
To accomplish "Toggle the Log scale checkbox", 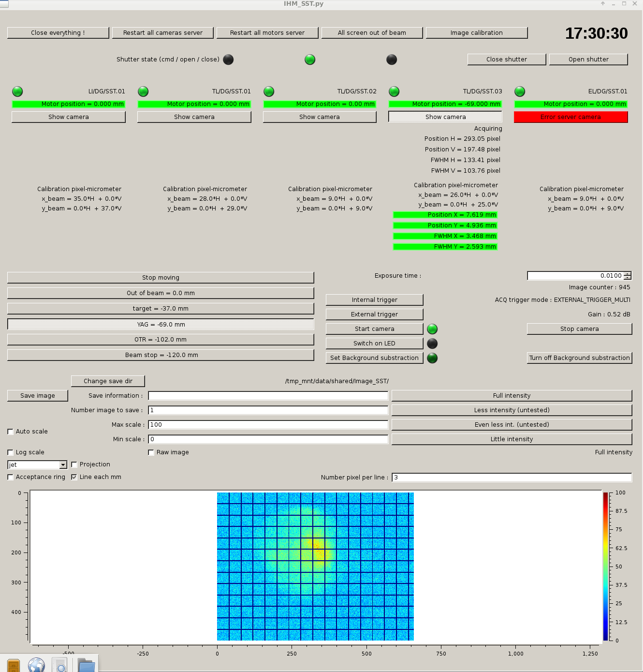I will coord(11,452).
